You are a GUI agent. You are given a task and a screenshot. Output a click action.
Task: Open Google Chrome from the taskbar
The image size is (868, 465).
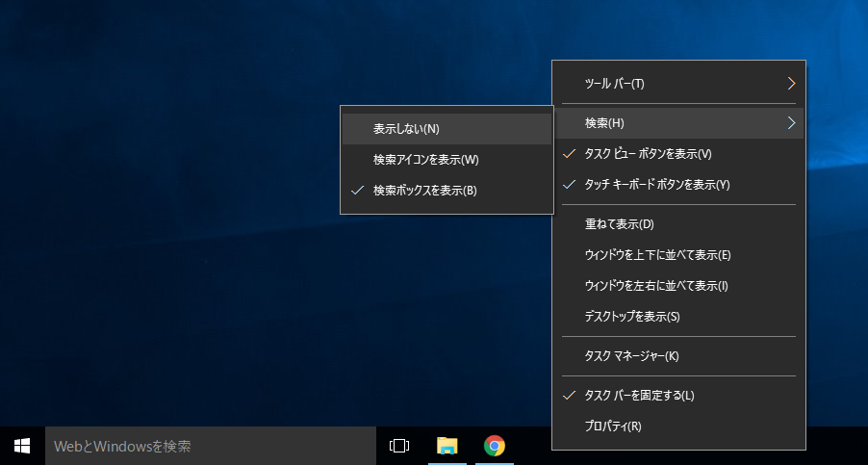click(495, 446)
